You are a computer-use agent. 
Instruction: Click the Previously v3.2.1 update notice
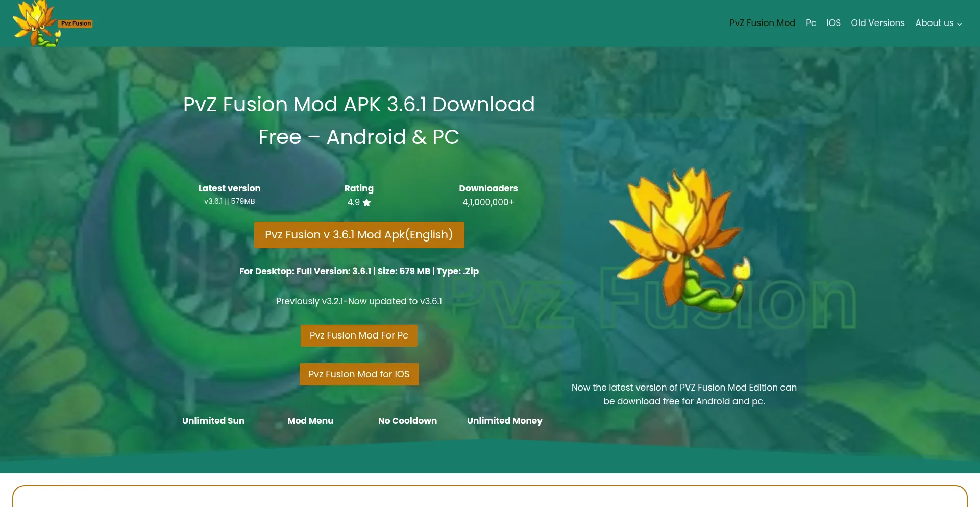pyautogui.click(x=359, y=301)
